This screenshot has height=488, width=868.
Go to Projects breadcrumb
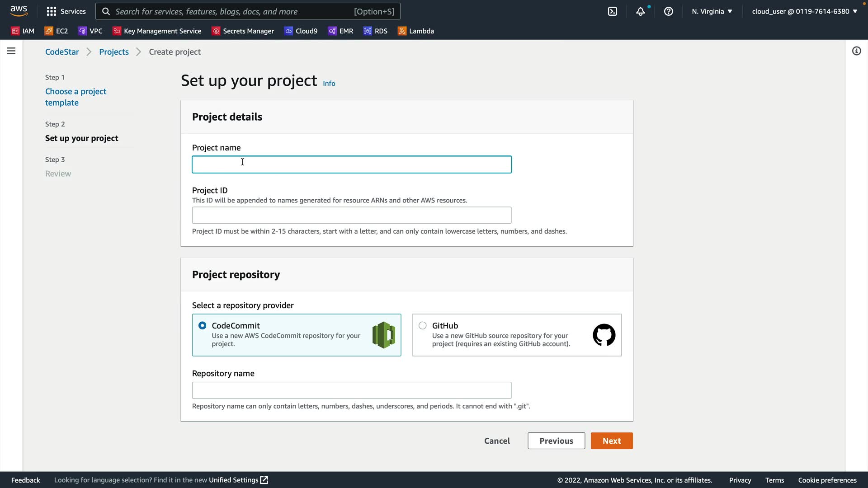(x=114, y=52)
